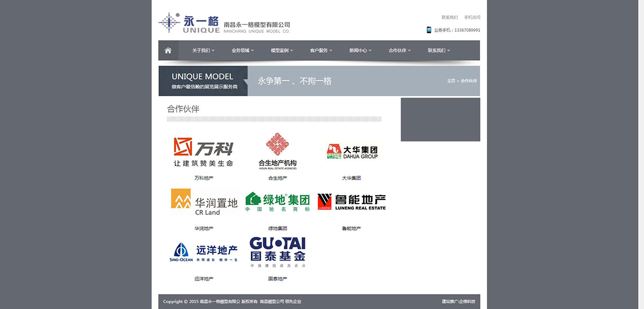Screen dimensions: 644x309
Task: Click the 企维科技 footer link
Action: click(x=467, y=301)
